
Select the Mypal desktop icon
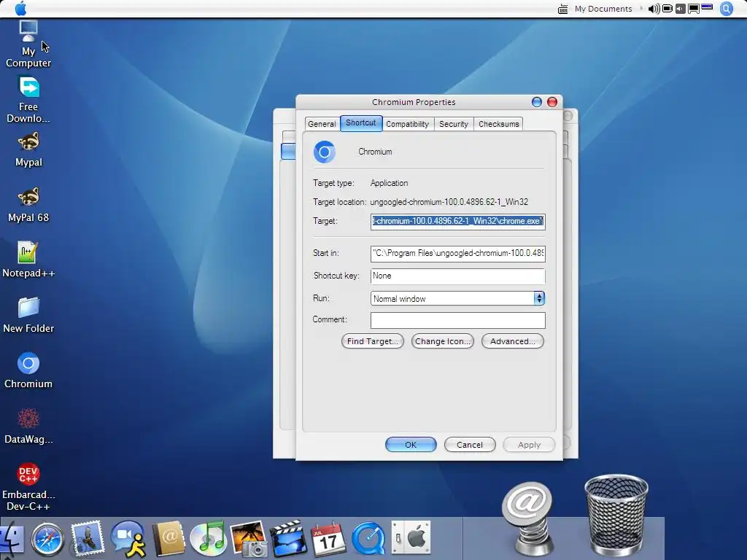(28, 149)
